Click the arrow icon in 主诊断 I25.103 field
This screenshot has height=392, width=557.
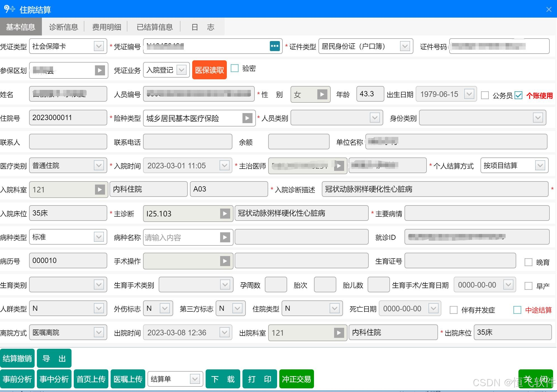pos(225,214)
